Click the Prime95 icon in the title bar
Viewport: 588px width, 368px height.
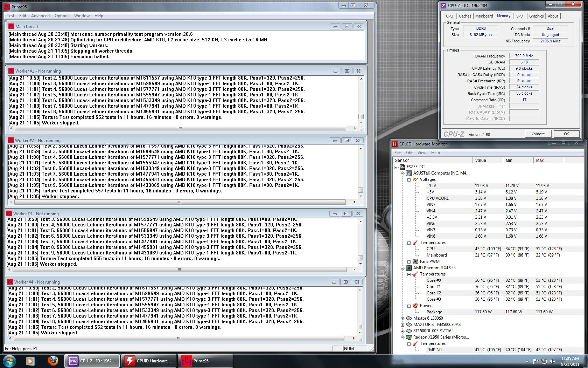click(7, 7)
